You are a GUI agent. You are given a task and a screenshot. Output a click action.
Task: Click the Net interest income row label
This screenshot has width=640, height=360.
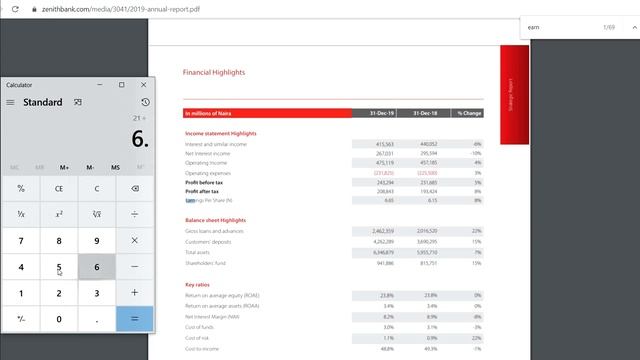208,153
